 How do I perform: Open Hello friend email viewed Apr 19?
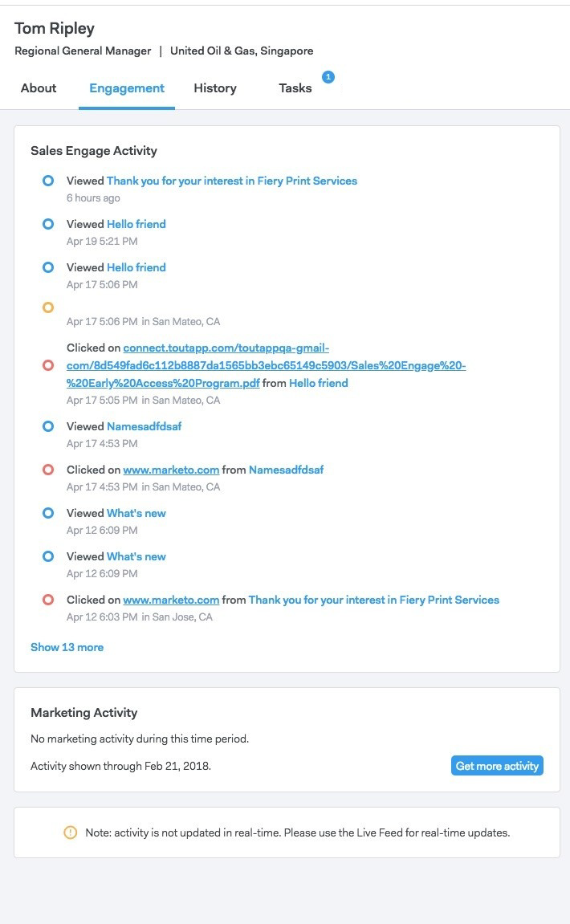coord(136,224)
